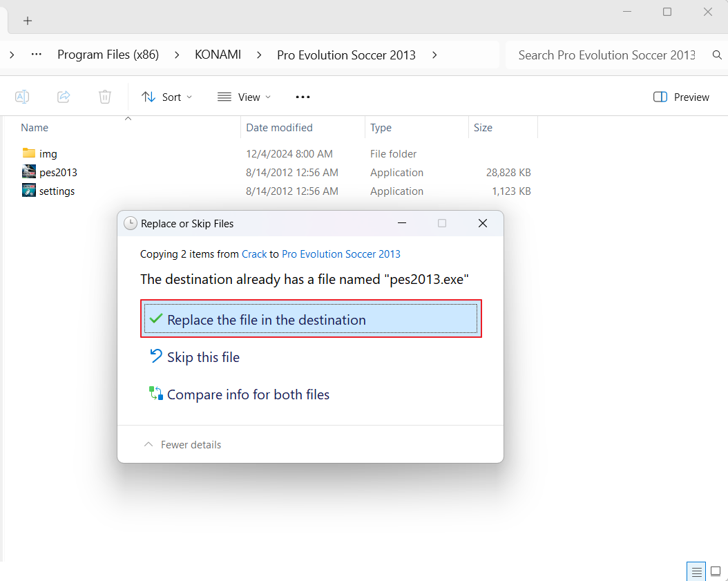Go to Program Files (x86) breadcrumb
This screenshot has width=728, height=581.
click(x=108, y=55)
